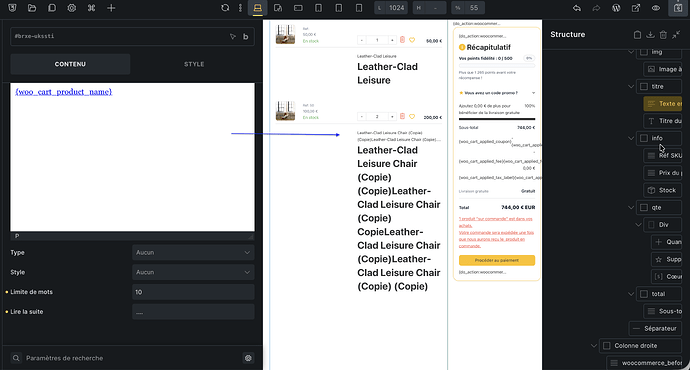690x370 pixels.
Task: Select the Séparateur element in Structure
Action: 655,329
